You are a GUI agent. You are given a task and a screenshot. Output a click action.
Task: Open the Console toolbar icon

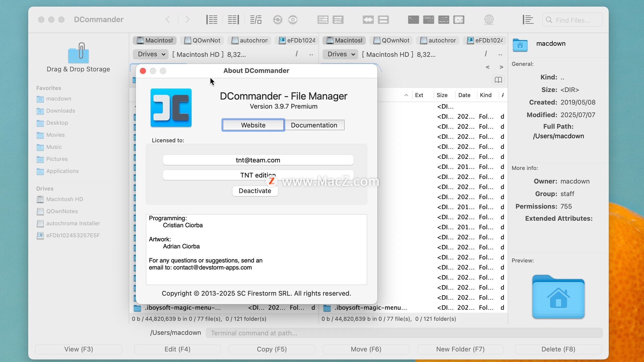pos(428,20)
